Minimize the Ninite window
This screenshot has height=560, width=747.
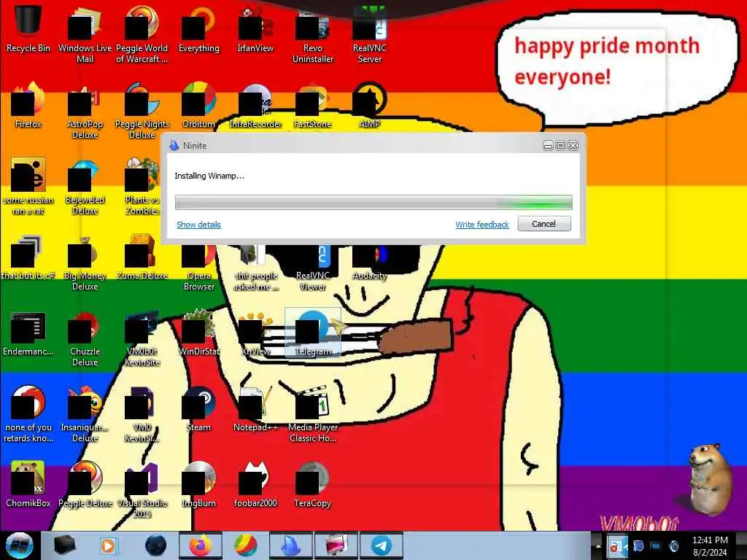[549, 146]
